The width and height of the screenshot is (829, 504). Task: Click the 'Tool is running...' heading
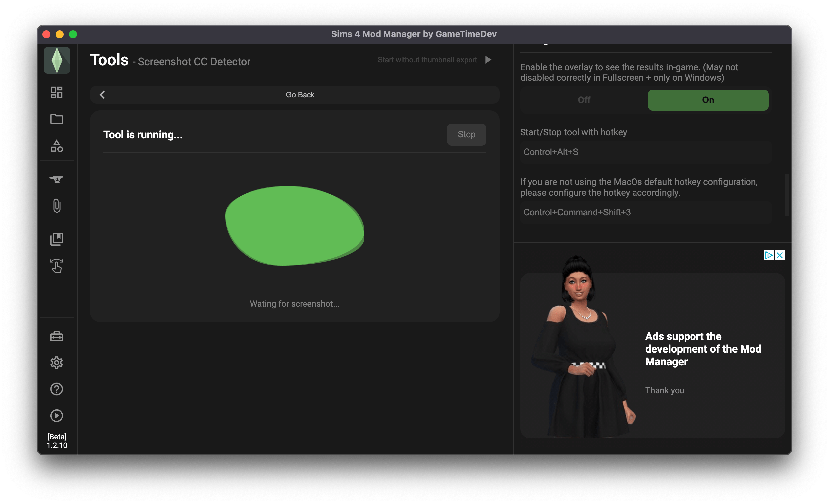coord(143,135)
